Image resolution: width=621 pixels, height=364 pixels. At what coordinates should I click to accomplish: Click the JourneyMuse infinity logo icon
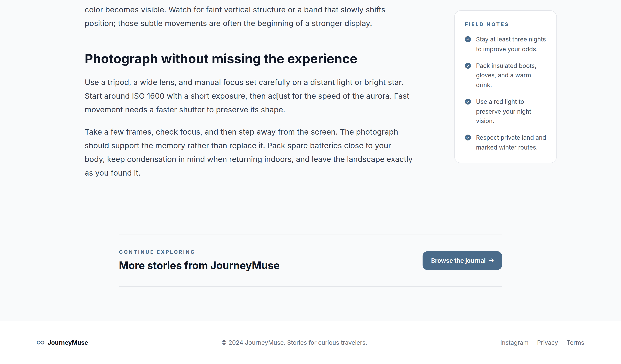coord(40,343)
